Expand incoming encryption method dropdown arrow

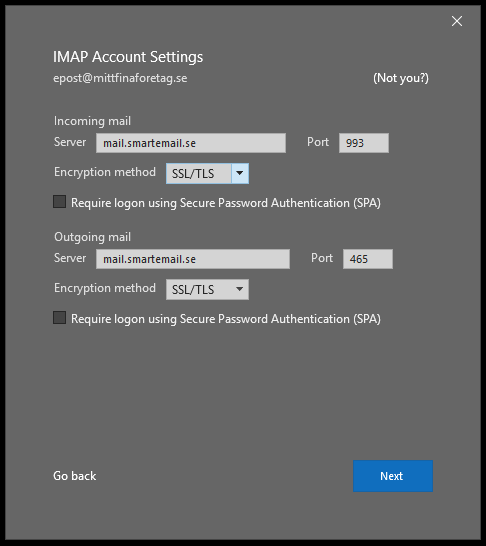pyautogui.click(x=240, y=173)
